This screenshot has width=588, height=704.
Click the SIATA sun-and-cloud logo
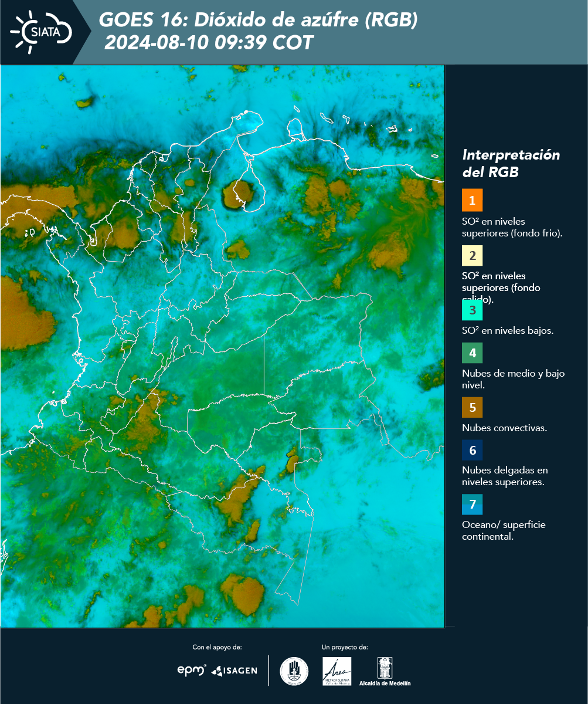41,31
